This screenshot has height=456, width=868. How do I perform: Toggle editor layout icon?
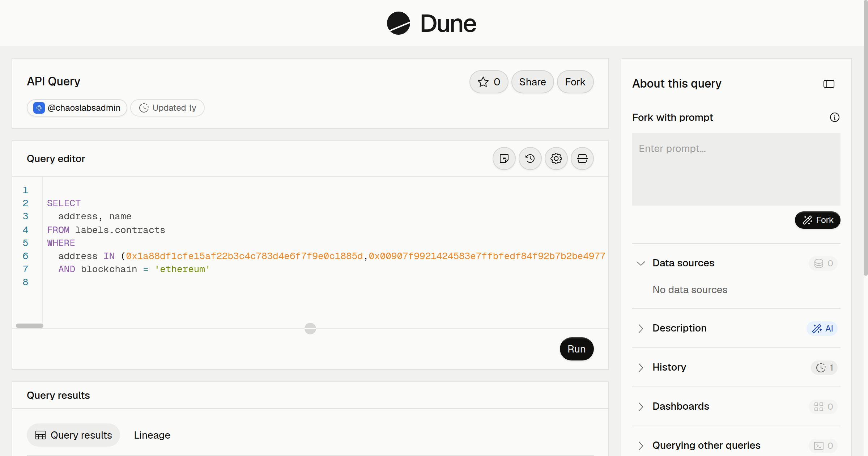tap(582, 159)
